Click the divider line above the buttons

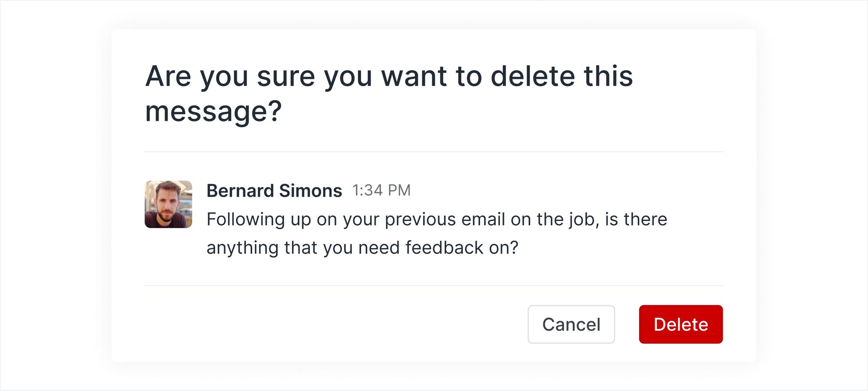click(x=434, y=285)
